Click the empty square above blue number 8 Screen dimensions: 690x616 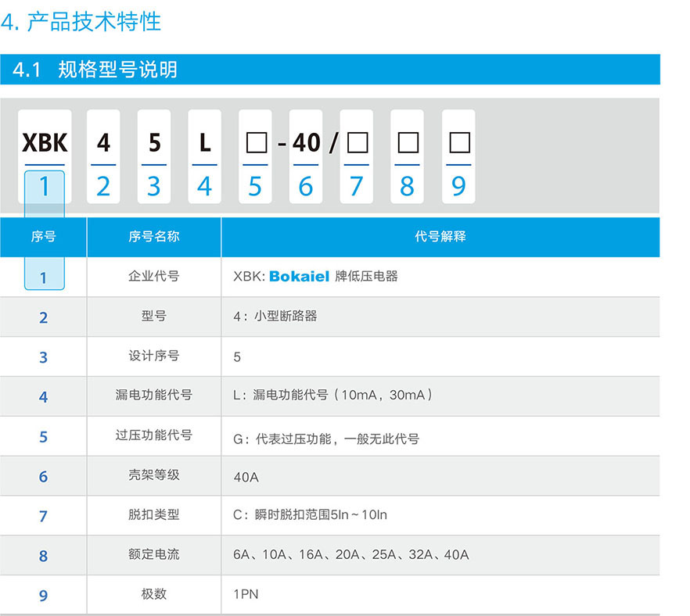point(408,143)
